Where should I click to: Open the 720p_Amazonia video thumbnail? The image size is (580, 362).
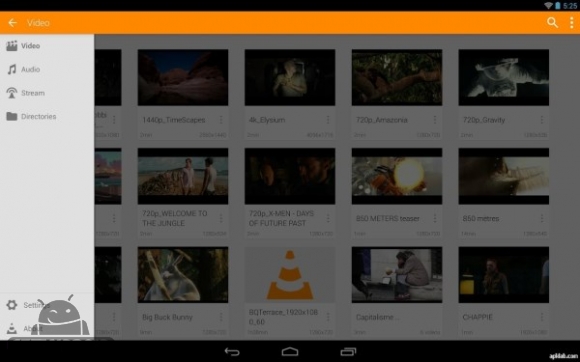(x=397, y=77)
